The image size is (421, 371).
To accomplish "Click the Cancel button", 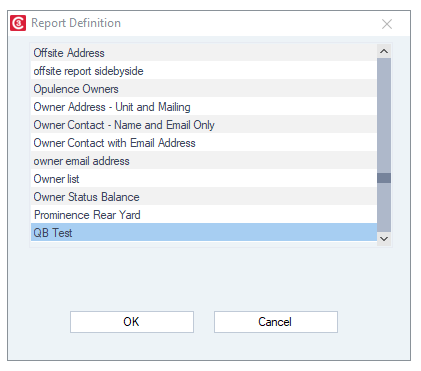I will (276, 322).
